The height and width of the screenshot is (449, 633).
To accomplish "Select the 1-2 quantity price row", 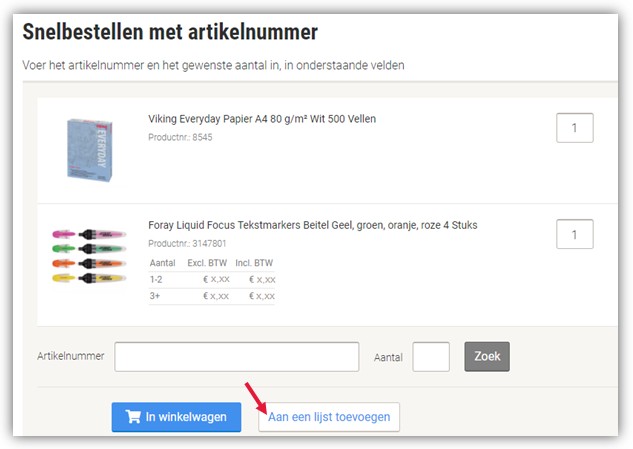I will (212, 280).
